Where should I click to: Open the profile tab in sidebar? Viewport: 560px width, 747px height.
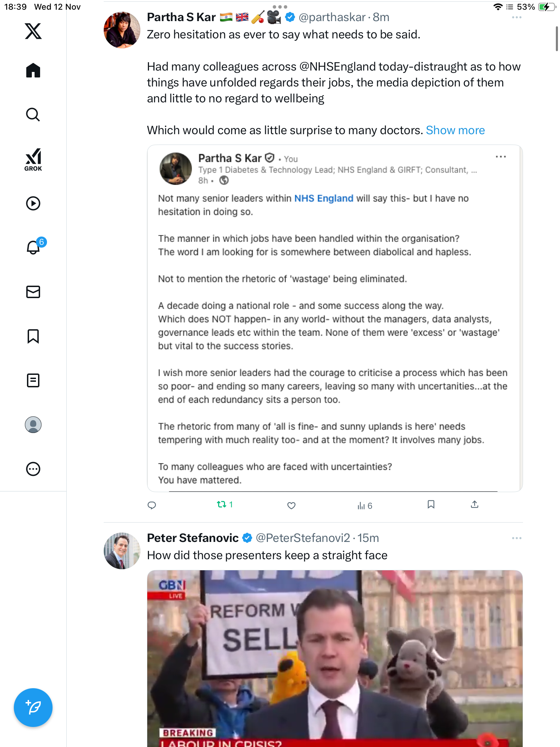[33, 425]
